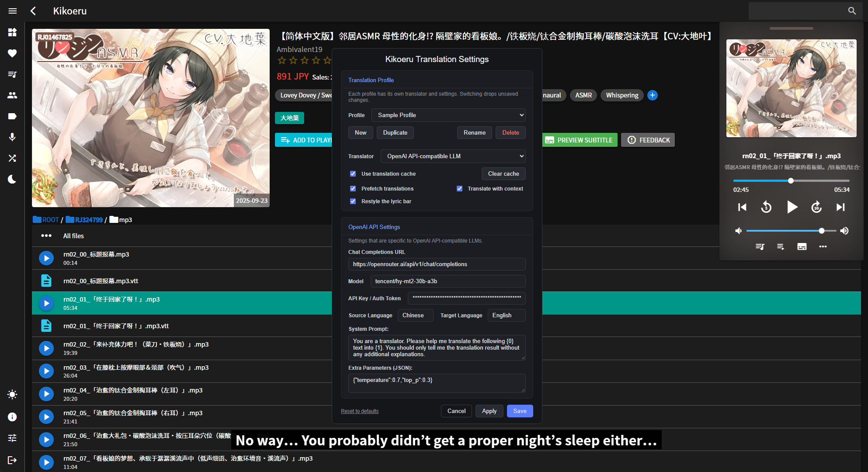Change the Source Language Chinese selector
The width and height of the screenshot is (868, 472).
[416, 316]
